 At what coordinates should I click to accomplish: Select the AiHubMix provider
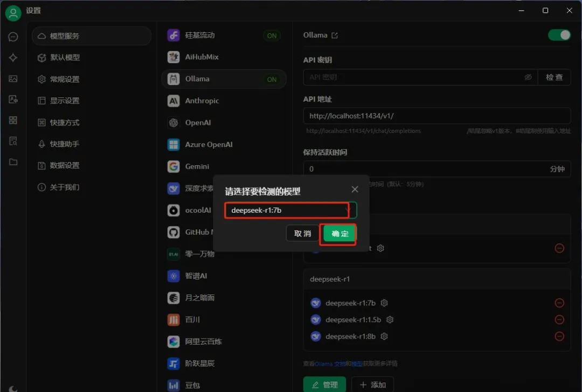224,57
